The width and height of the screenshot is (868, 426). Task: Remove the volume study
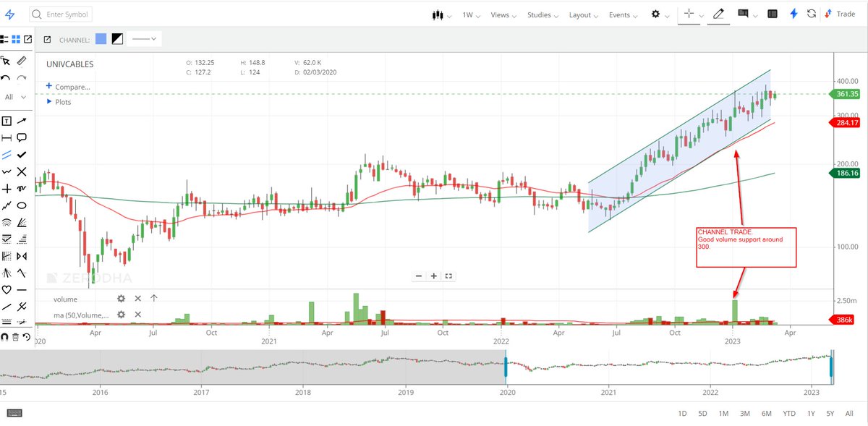click(x=137, y=298)
